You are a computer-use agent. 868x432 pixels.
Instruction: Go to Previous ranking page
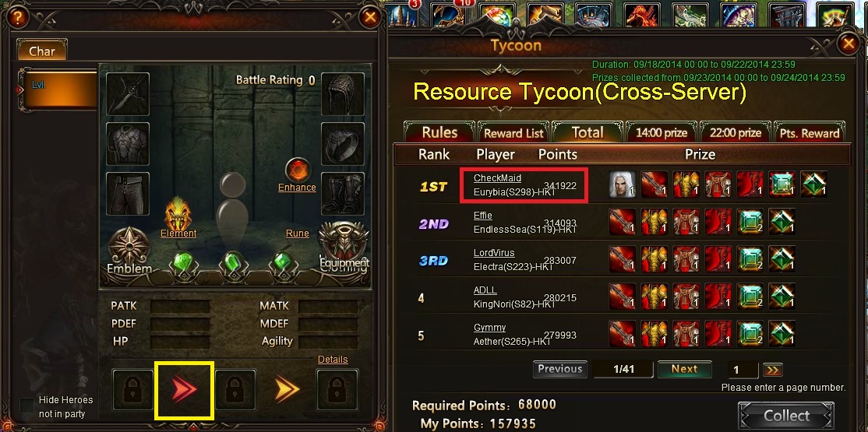[560, 369]
